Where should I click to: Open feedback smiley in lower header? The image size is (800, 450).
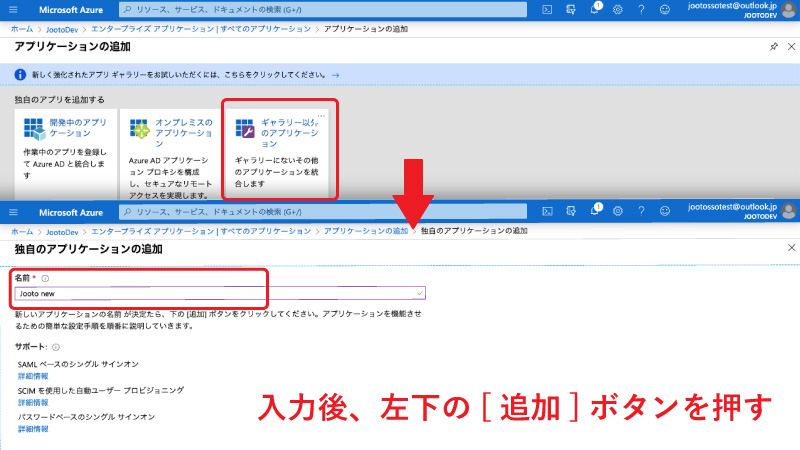664,211
